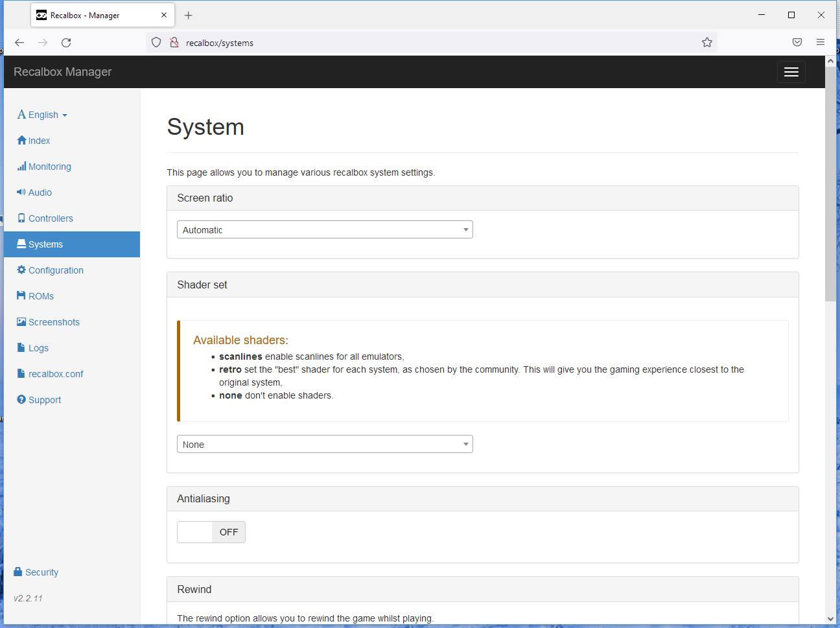Open the hamburger navigation menu
840x628 pixels.
click(791, 72)
